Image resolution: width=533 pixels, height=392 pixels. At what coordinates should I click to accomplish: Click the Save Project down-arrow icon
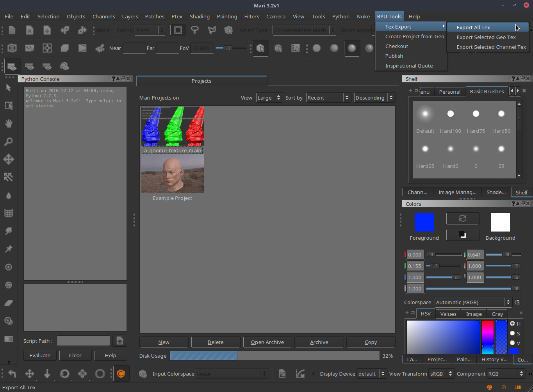tap(47, 30)
